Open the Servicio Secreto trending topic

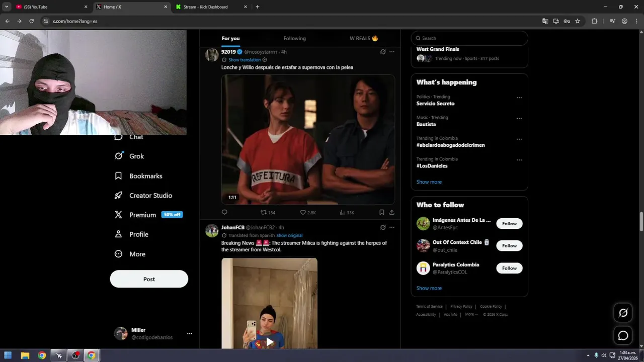(x=435, y=104)
